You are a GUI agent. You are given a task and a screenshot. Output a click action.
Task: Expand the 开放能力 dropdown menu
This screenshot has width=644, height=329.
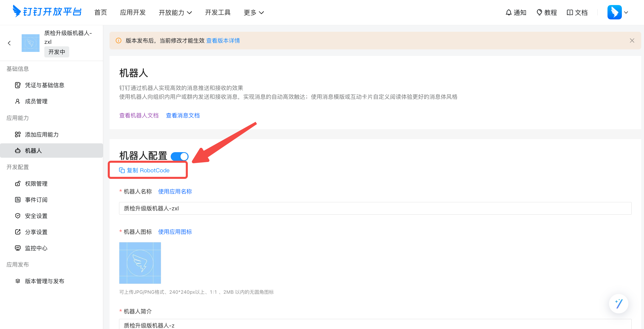coord(175,12)
